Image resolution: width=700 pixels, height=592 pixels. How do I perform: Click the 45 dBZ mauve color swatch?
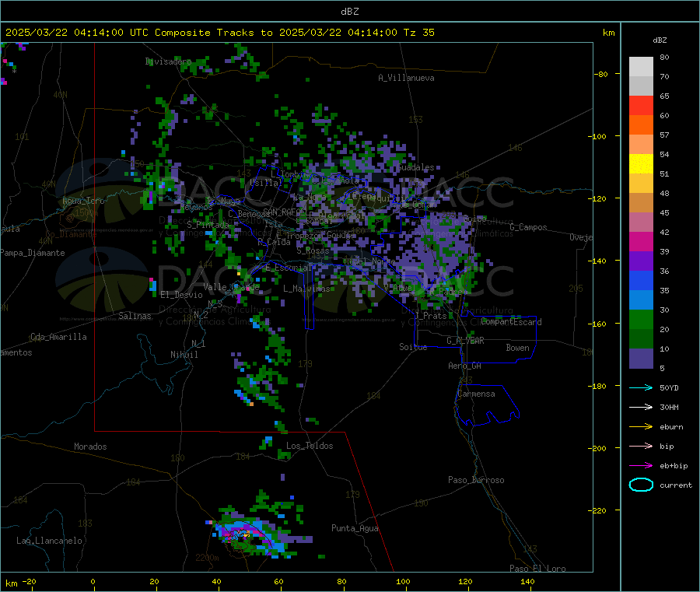pyautogui.click(x=641, y=222)
